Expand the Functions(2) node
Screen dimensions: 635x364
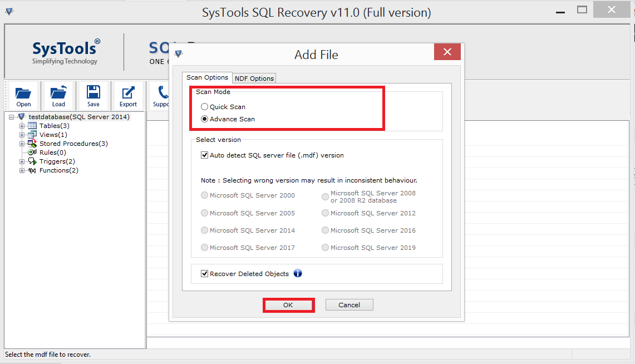[22, 170]
